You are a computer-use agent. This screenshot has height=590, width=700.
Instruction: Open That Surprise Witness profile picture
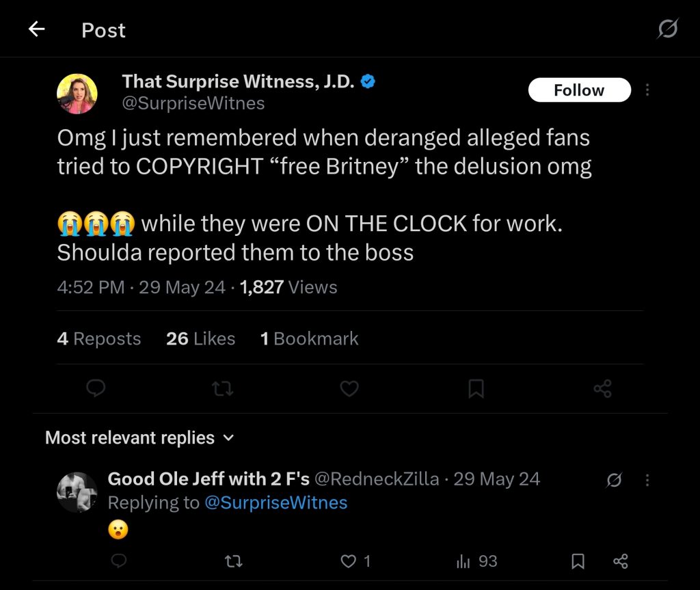[x=77, y=93]
